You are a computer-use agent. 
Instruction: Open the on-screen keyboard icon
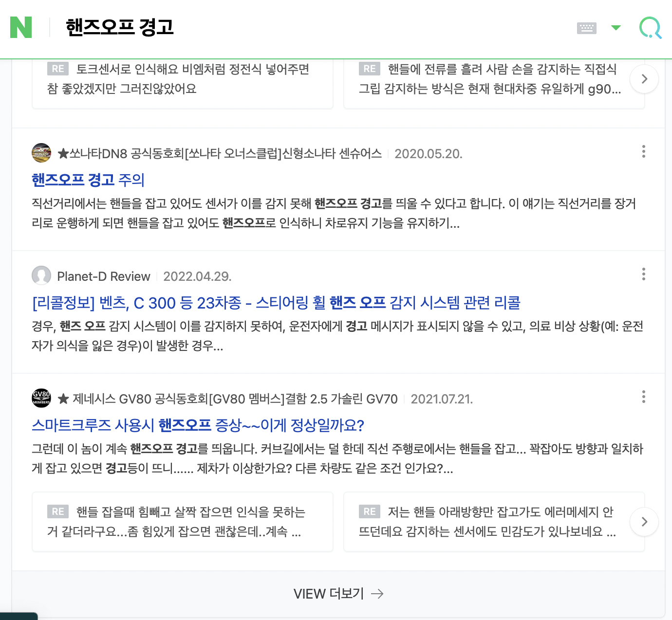(x=586, y=28)
